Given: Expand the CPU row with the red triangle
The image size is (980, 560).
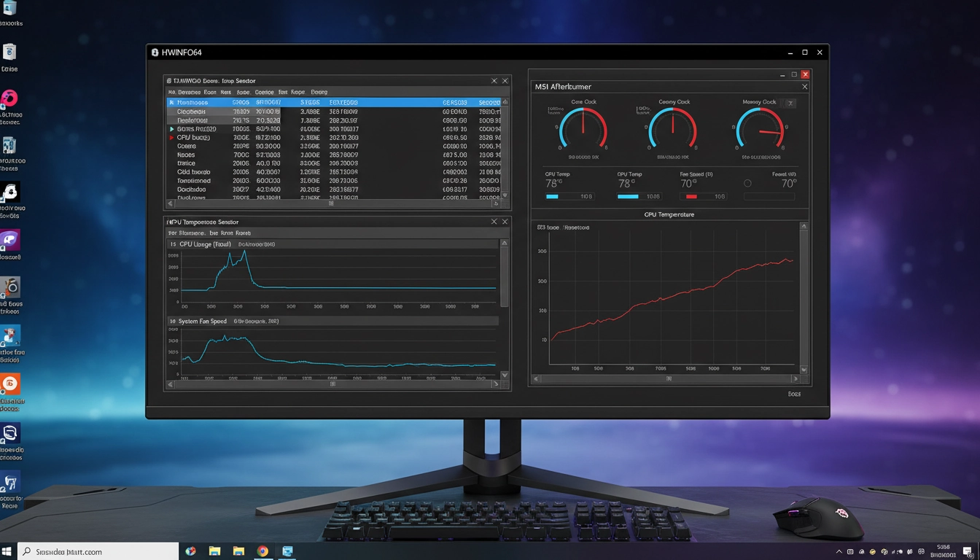Looking at the screenshot, I should point(172,138).
